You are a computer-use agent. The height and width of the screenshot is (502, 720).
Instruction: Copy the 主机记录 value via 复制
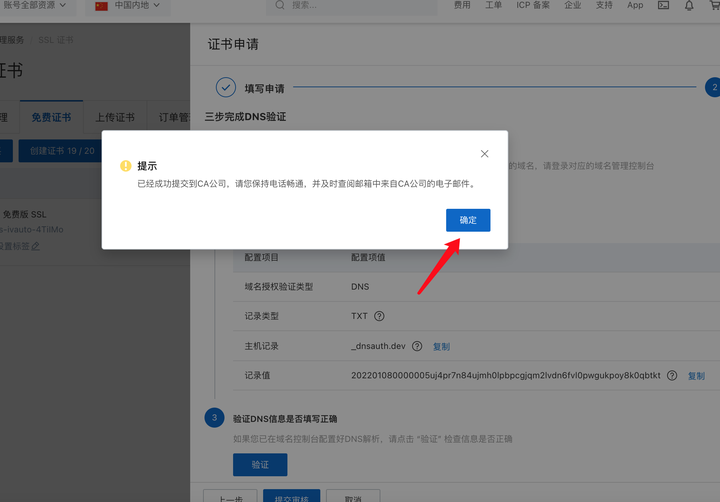pos(441,347)
